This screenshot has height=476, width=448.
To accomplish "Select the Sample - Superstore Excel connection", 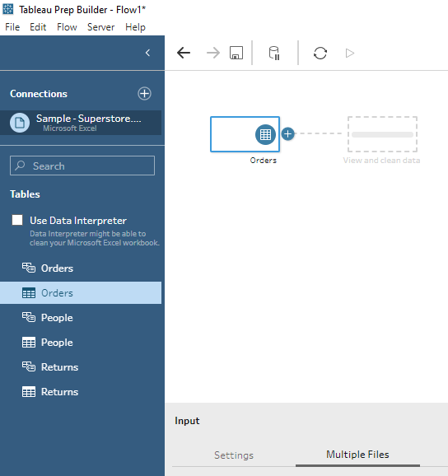I will (81, 123).
